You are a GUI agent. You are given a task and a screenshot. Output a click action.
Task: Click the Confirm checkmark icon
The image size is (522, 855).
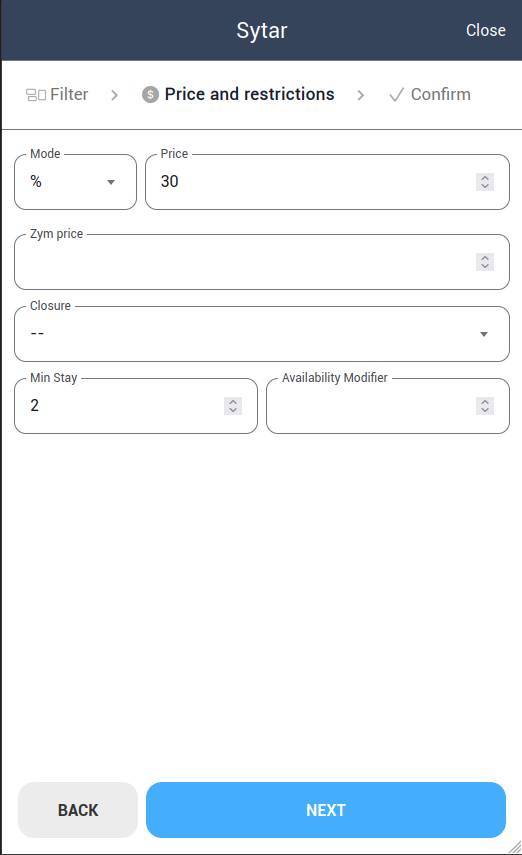coord(397,95)
